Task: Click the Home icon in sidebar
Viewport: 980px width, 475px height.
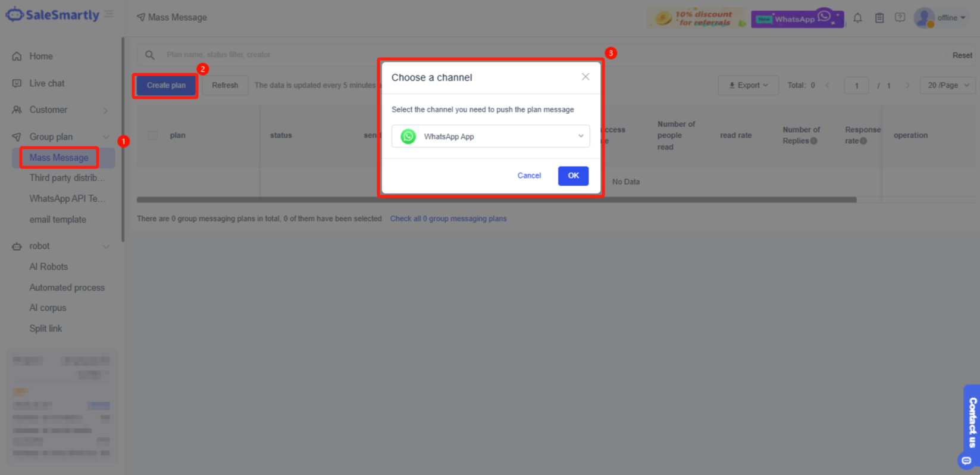Action: (x=17, y=57)
